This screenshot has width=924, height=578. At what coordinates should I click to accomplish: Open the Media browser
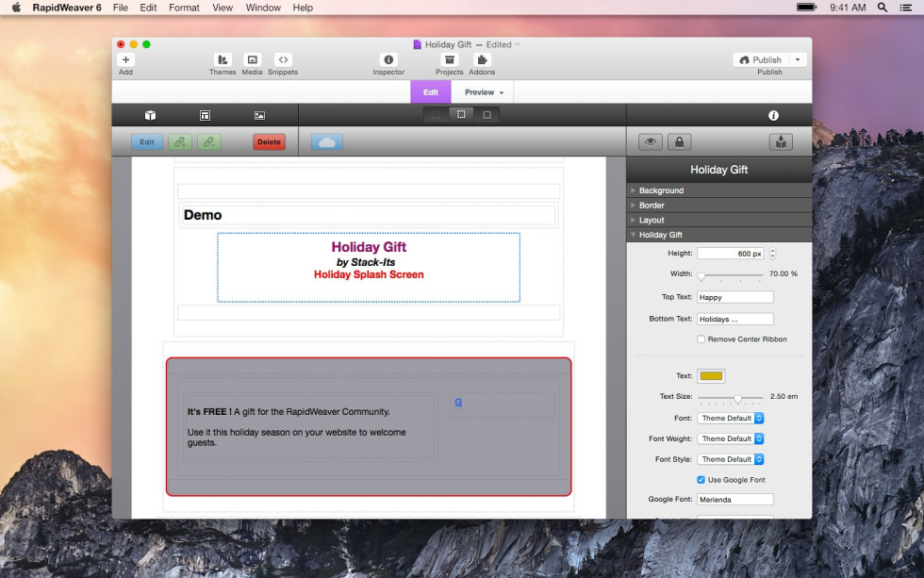[x=253, y=59]
